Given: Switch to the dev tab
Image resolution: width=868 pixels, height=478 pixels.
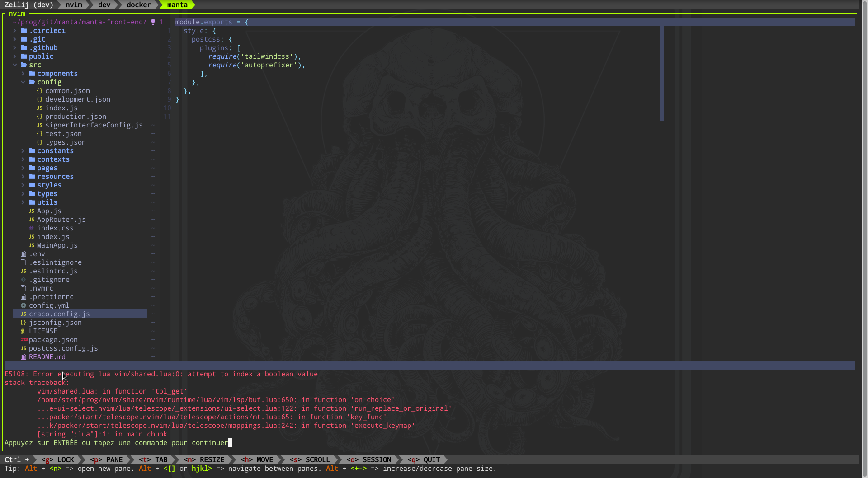Looking at the screenshot, I should (x=104, y=5).
